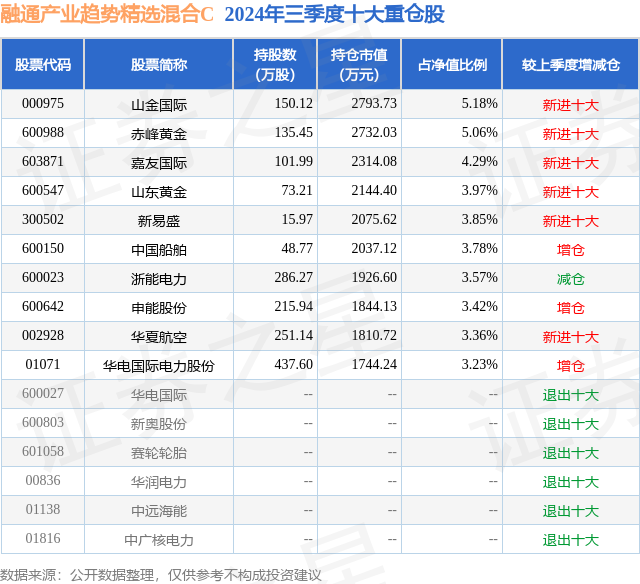640x584 pixels.
Task: Select stock code 600803
Action: point(43,422)
